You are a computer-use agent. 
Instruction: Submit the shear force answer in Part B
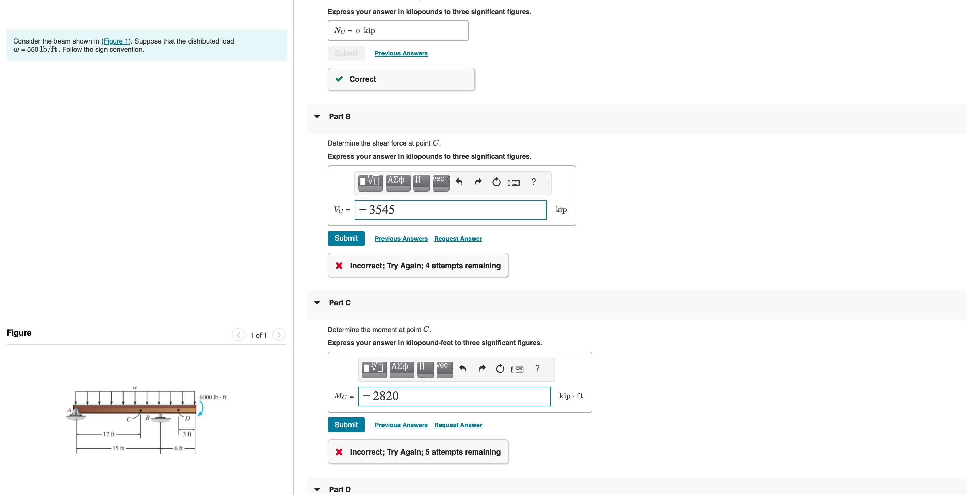[346, 238]
